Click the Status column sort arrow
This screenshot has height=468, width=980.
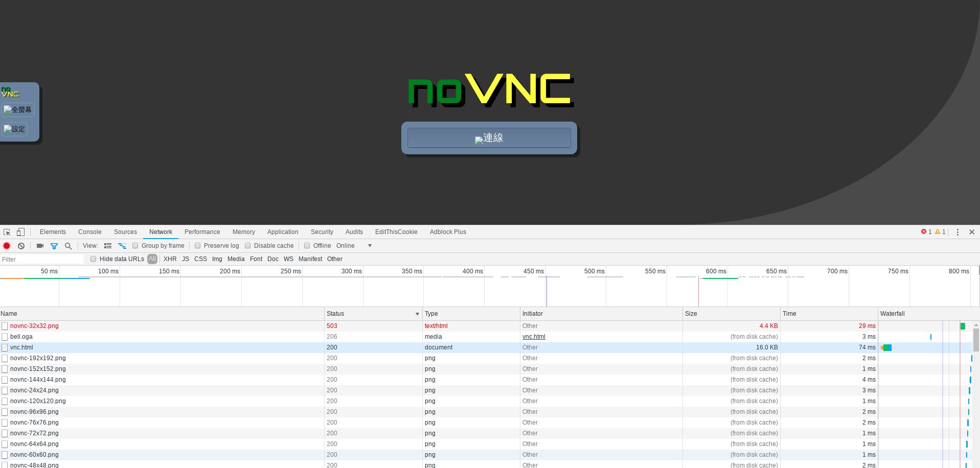[417, 314]
